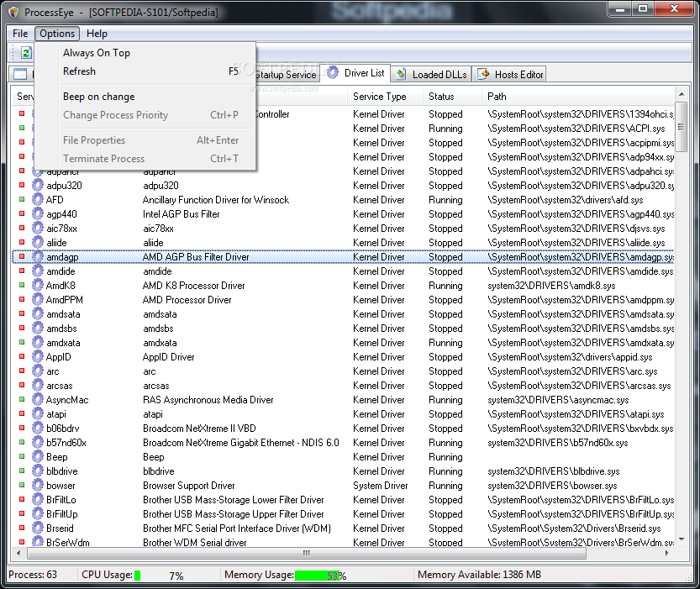Toggle Always On Top option
Viewport: 700px width, 589px height.
pos(145,53)
